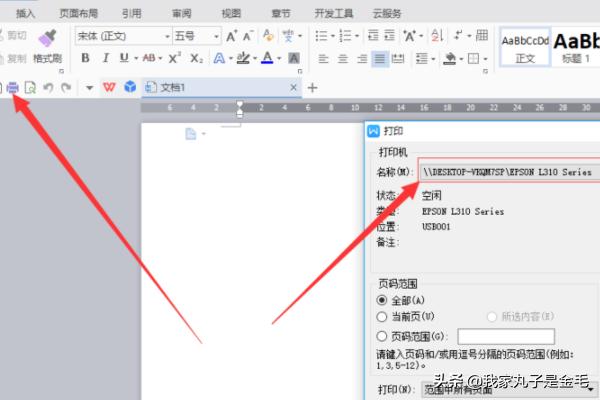600x400 pixels.
Task: Open a new document tab with plus
Action: 312,88
